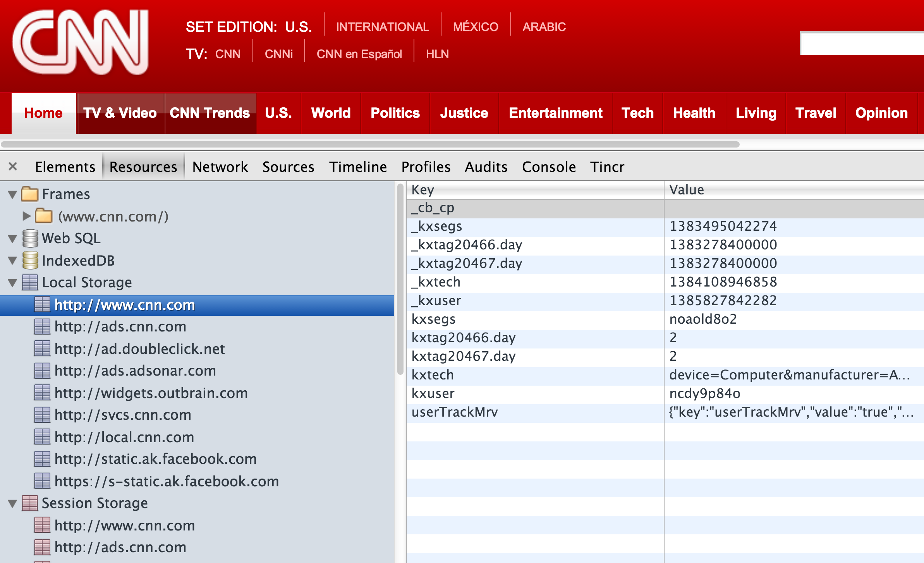Click the CNN logo icon

point(81,43)
